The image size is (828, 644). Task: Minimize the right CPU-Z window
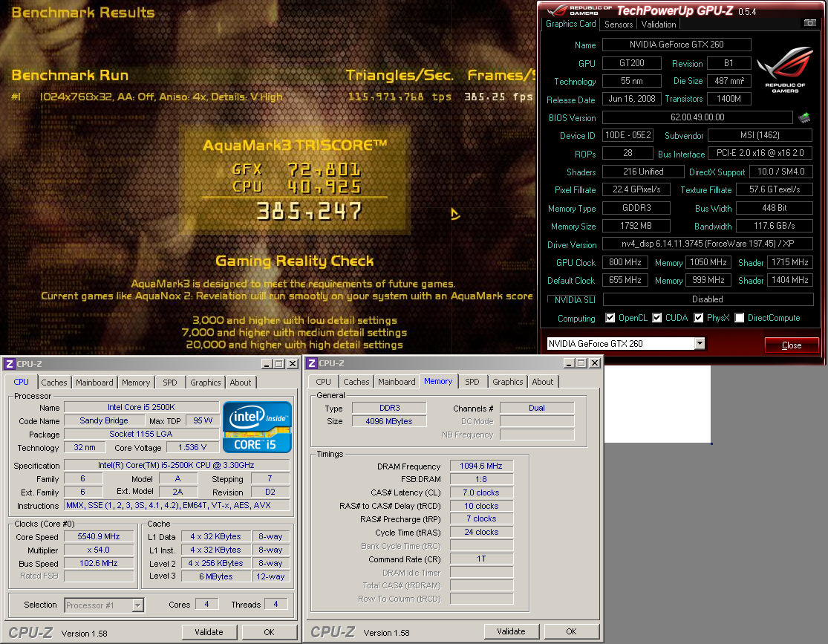[569, 363]
